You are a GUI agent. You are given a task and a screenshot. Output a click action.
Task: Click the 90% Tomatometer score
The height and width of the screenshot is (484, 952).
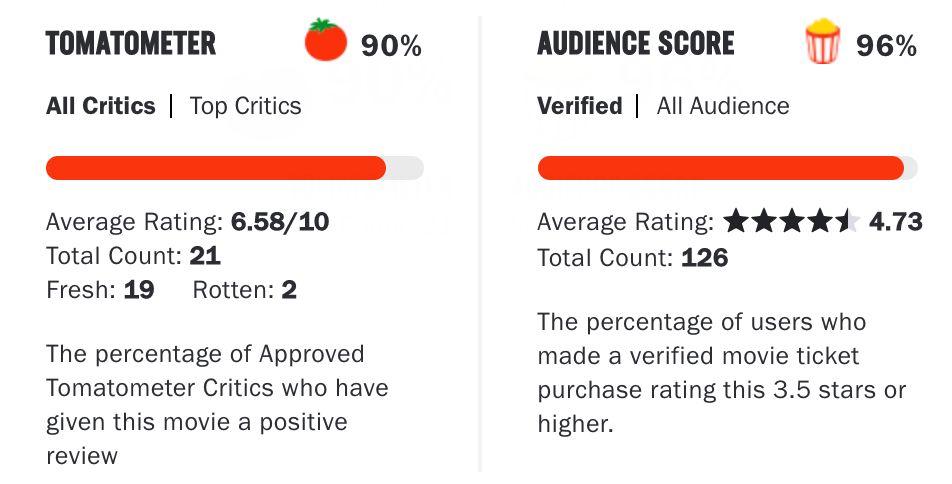pos(391,46)
